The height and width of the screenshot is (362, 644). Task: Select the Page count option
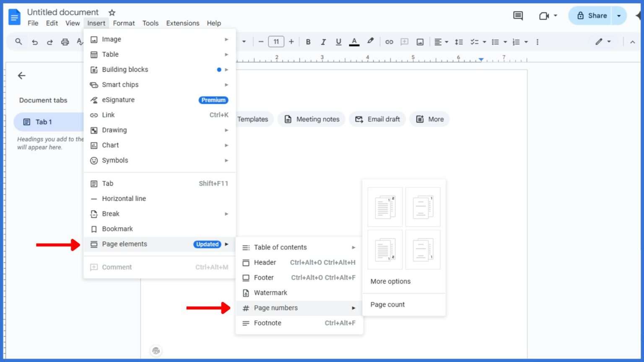pos(387,305)
